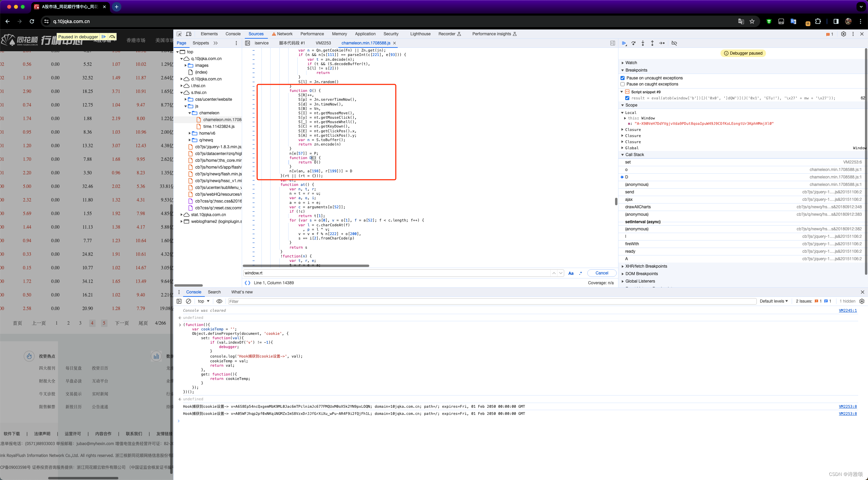
Task: Toggle the navigator sidebar icon
Action: pos(248,43)
